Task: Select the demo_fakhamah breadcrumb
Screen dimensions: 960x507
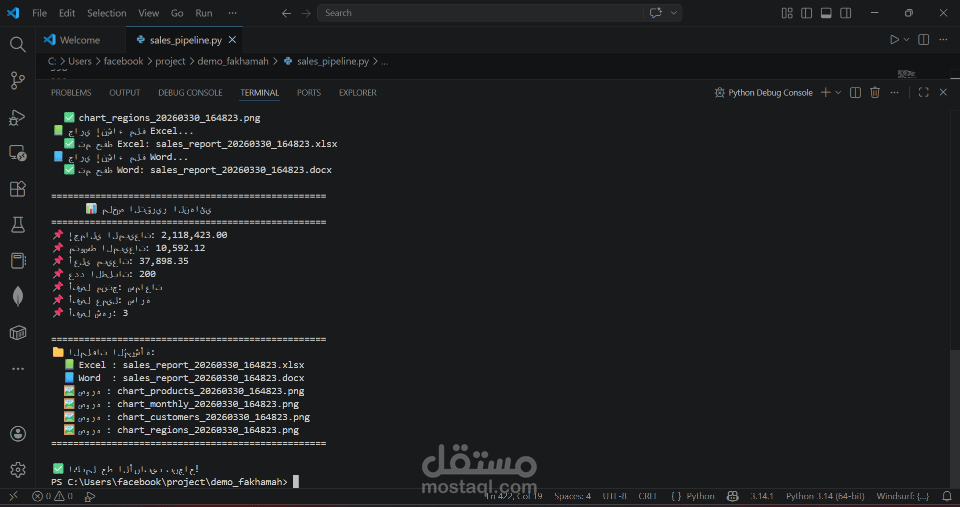Action: tap(233, 61)
